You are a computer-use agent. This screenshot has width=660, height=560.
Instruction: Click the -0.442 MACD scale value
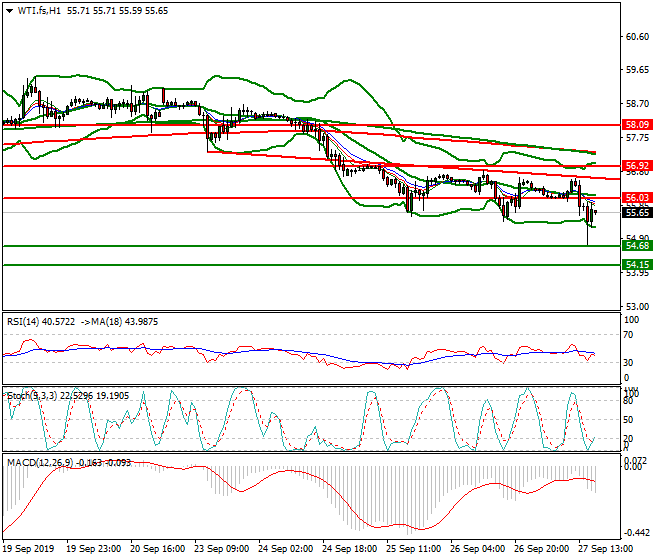[636, 533]
